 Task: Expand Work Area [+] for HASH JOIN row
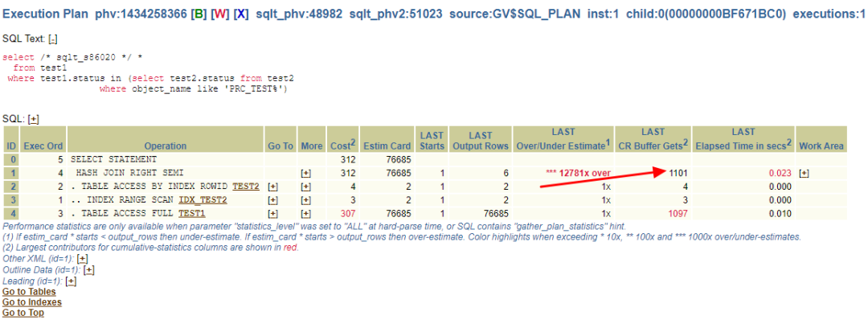[805, 173]
